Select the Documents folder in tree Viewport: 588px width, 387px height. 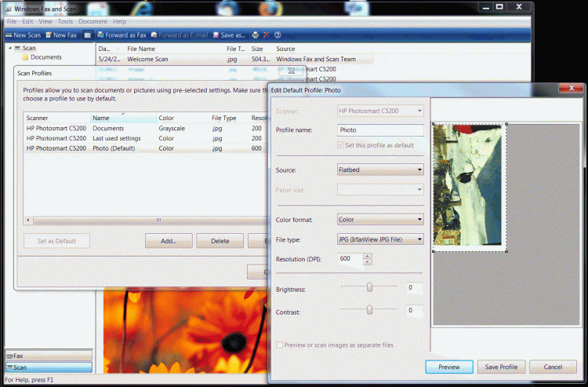coord(42,57)
